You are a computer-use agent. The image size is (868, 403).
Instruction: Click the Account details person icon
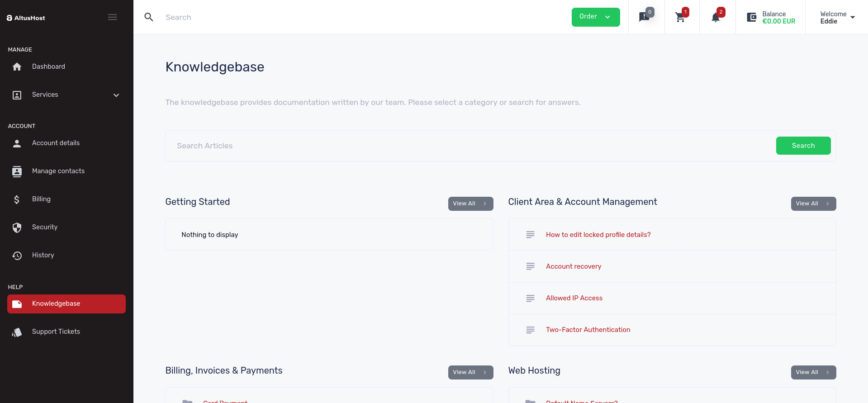pyautogui.click(x=17, y=143)
